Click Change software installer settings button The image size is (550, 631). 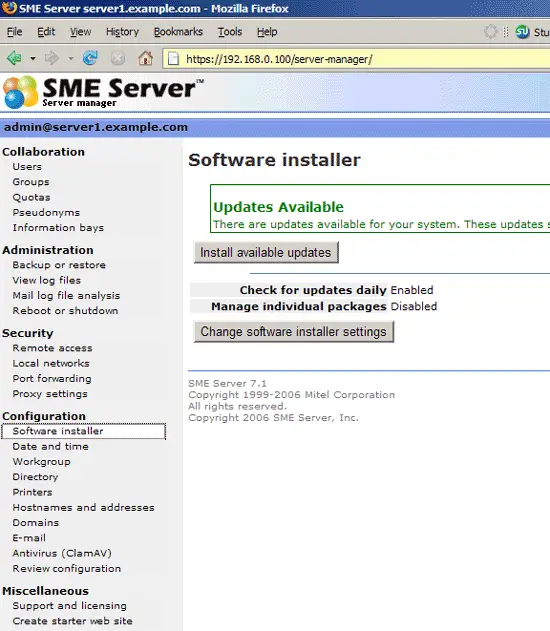294,332
